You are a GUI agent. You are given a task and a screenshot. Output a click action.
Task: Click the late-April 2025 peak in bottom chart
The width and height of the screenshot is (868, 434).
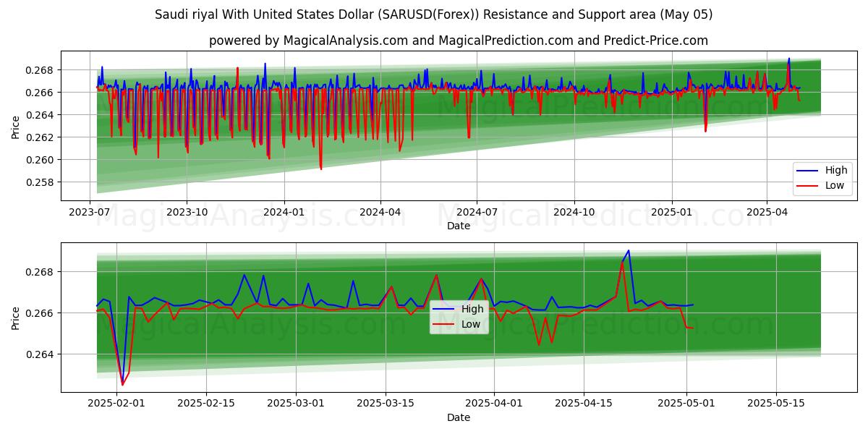[x=628, y=251]
